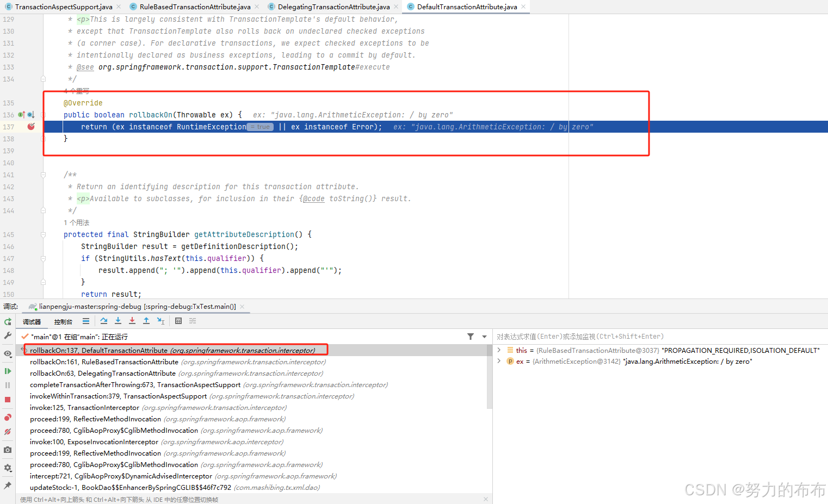Select frame completeTransactionAfterThrowing:673

click(254, 384)
